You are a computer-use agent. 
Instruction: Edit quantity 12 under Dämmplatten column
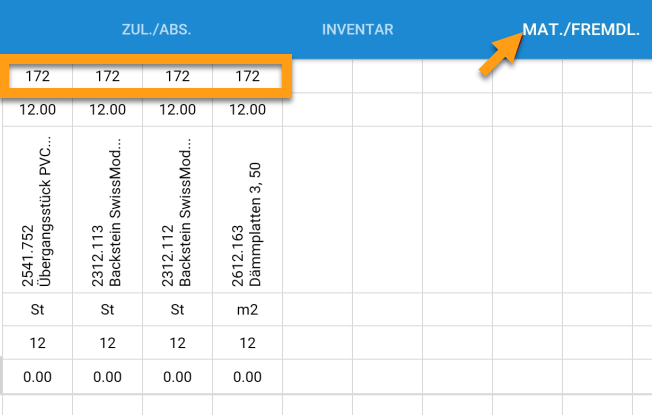point(247,343)
